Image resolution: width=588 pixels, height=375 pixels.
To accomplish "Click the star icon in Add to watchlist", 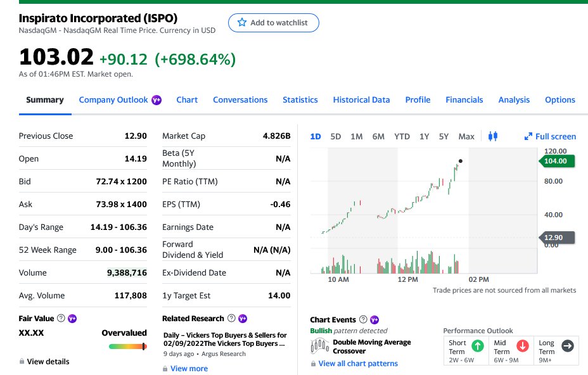I will pyautogui.click(x=242, y=23).
